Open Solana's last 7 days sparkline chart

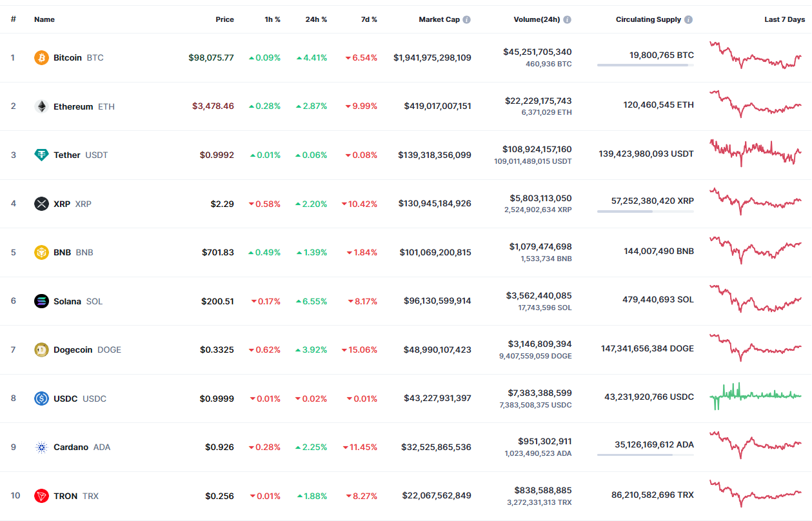[x=755, y=299]
